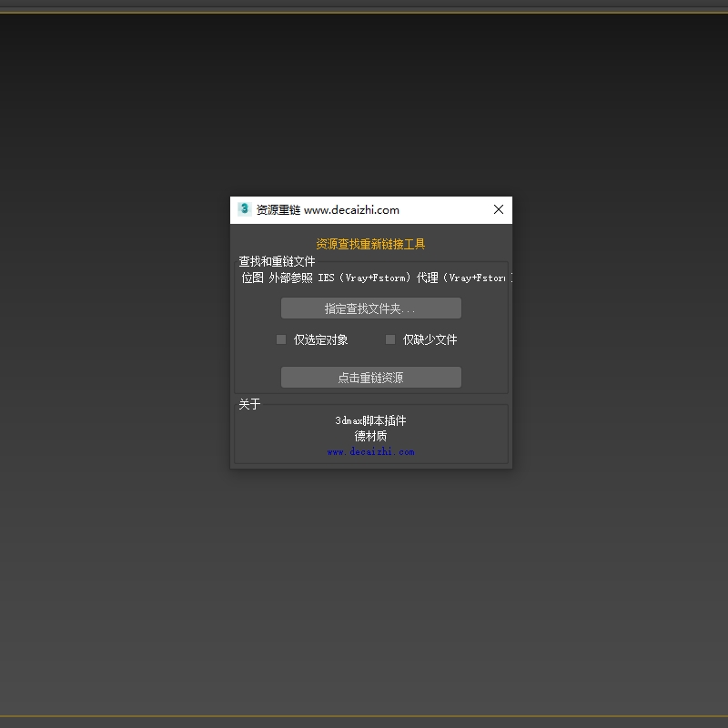
Task: Open the www.decaizhi.com blue link
Action: tap(370, 451)
